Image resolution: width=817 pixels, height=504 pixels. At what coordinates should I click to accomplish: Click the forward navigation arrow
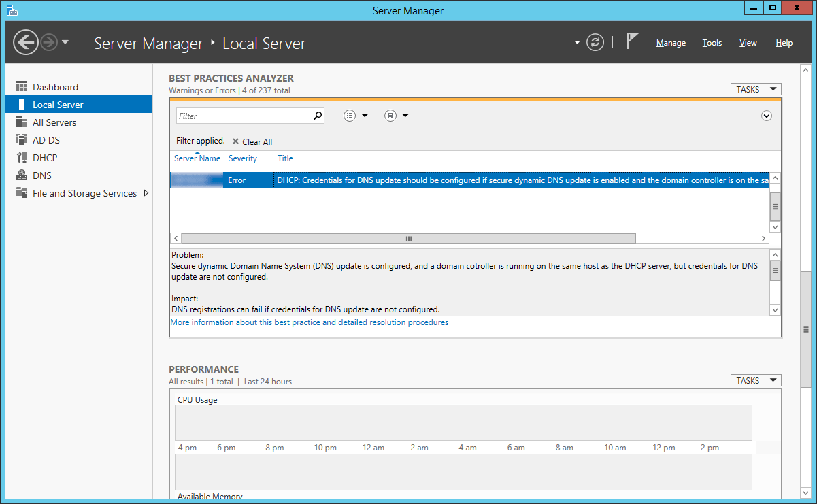point(48,43)
